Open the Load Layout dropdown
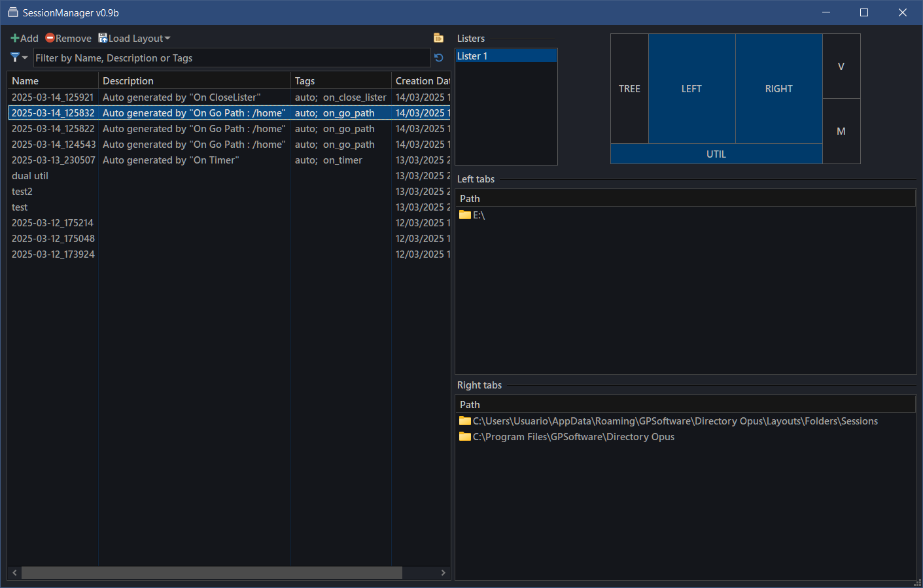Image resolution: width=923 pixels, height=588 pixels. [x=134, y=39]
